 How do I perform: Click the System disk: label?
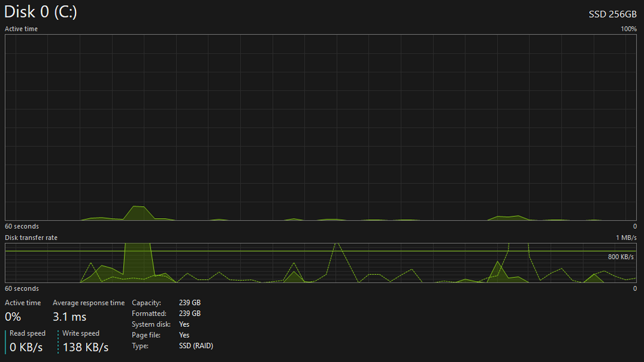click(151, 324)
